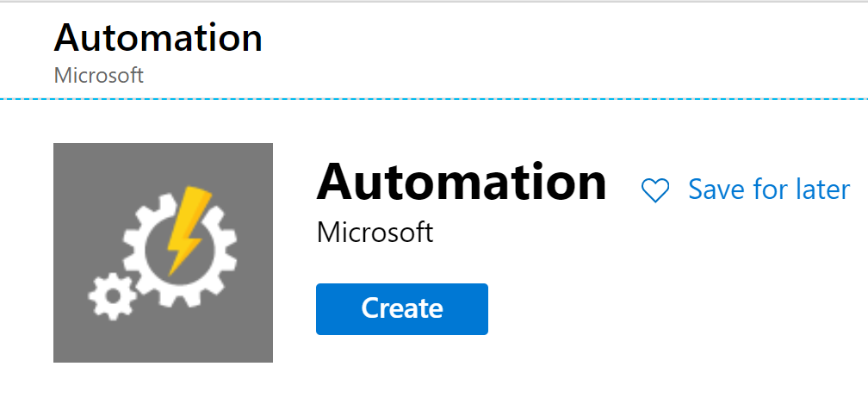Click the word 'Save' next to the heart
This screenshot has width=868, height=410.
716,189
